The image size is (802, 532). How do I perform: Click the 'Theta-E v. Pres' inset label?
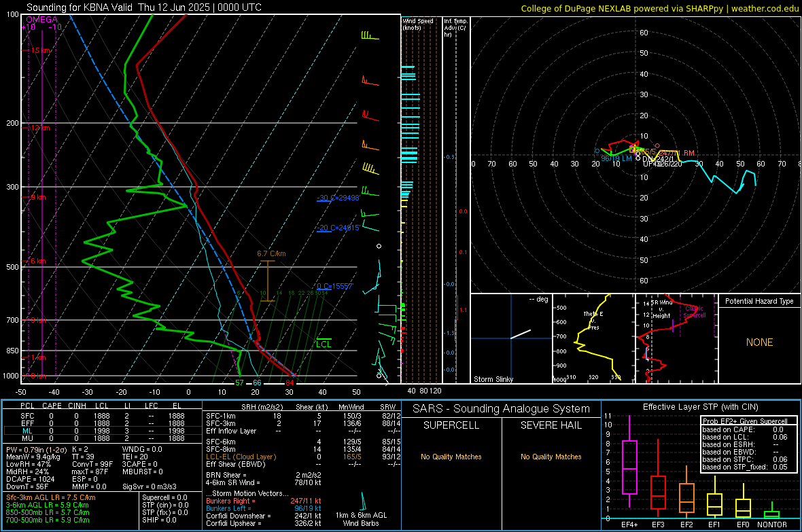pos(593,320)
